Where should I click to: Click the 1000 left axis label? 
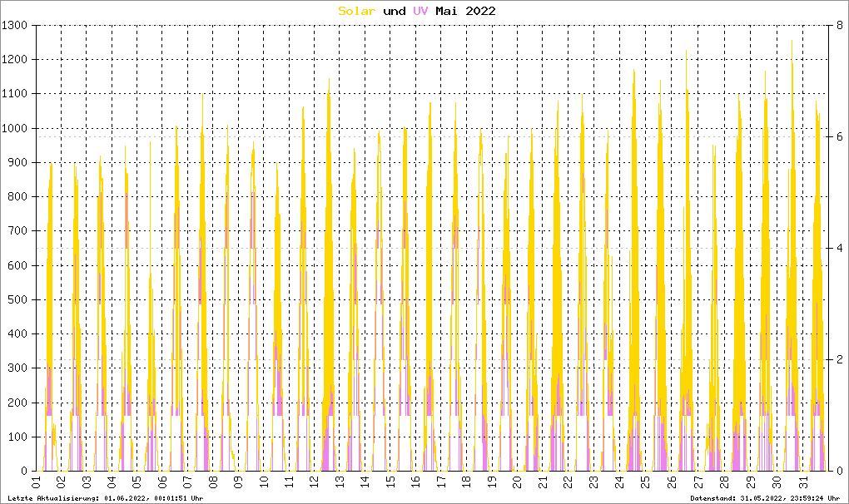coord(15,128)
